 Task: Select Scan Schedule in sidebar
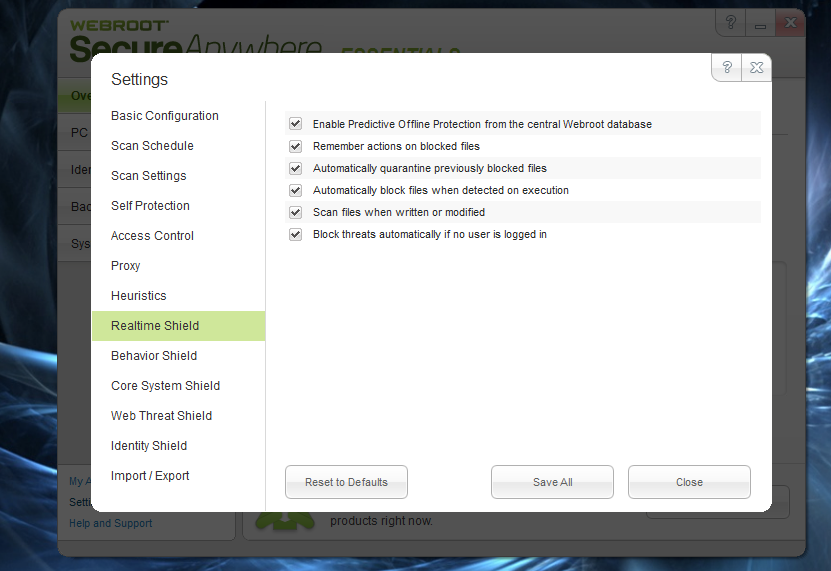coord(179,146)
